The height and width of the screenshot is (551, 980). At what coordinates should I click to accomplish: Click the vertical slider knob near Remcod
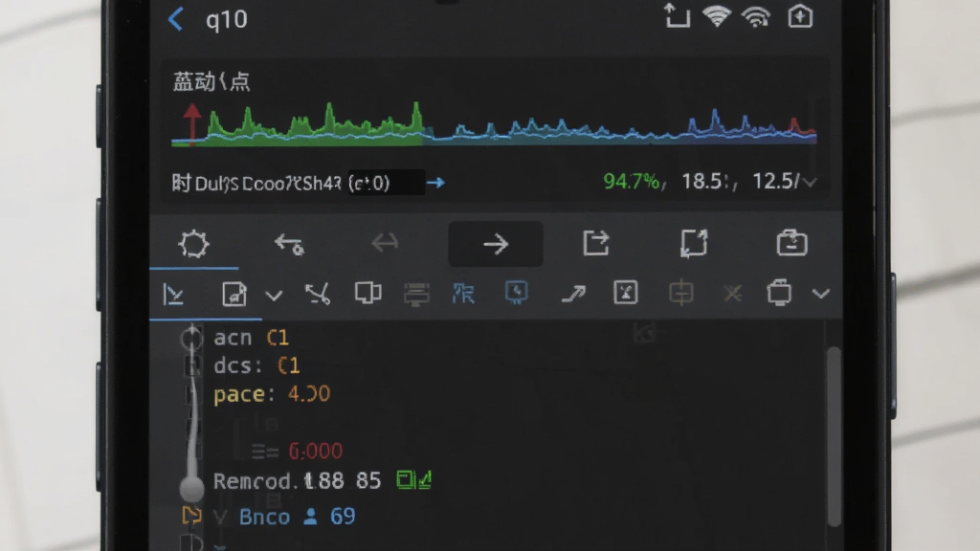[191, 489]
